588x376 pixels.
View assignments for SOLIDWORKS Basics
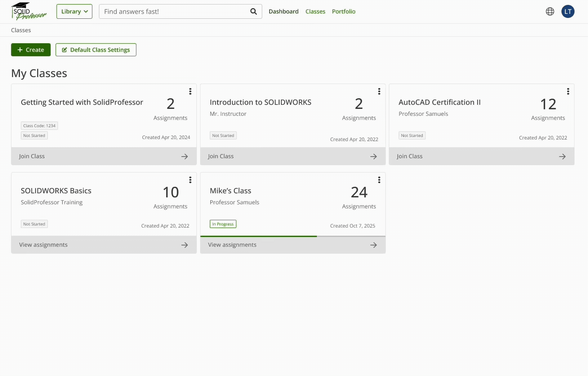[x=104, y=245]
